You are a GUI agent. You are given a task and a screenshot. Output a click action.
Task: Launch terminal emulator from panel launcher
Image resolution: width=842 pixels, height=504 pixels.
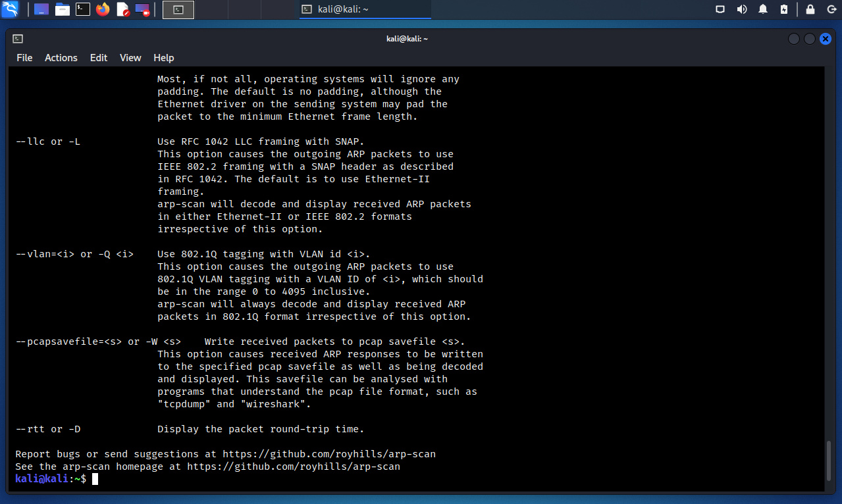point(82,9)
